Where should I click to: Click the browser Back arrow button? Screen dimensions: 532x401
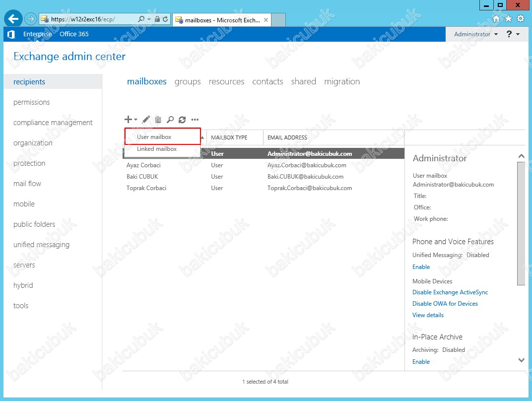pos(13,19)
